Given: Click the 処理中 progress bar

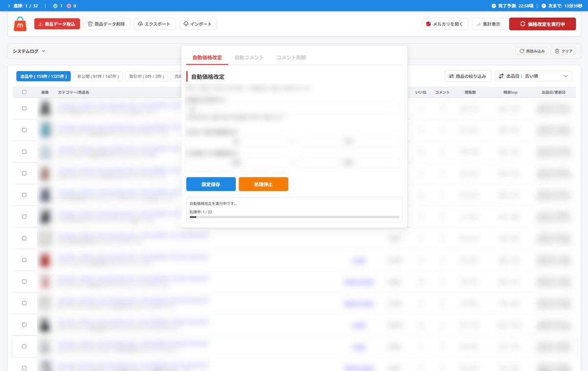Looking at the screenshot, I should tap(294, 217).
